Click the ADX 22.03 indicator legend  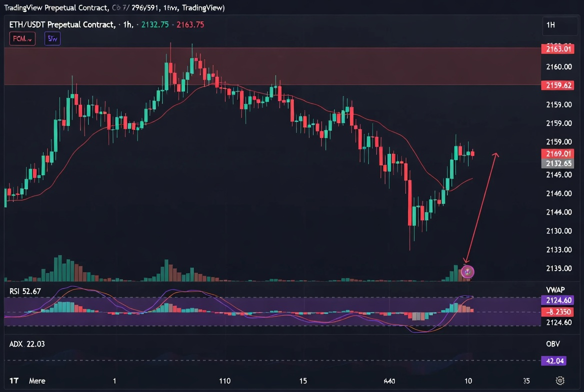pos(27,344)
